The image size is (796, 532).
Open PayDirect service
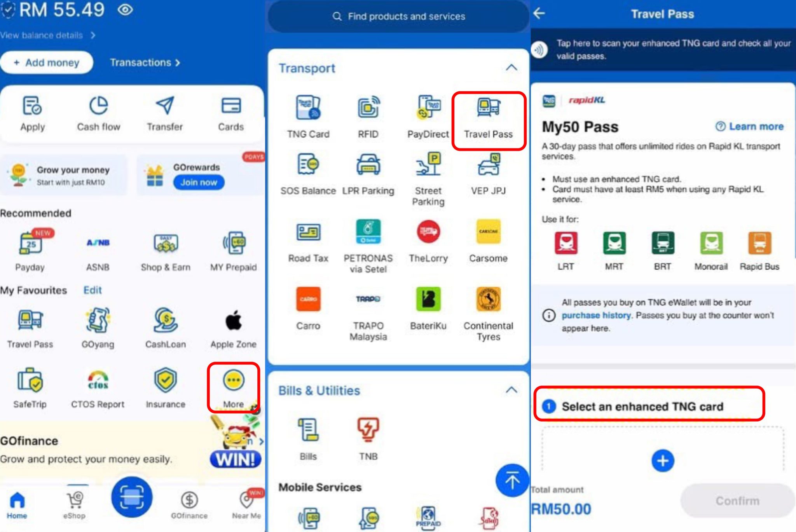(x=428, y=117)
